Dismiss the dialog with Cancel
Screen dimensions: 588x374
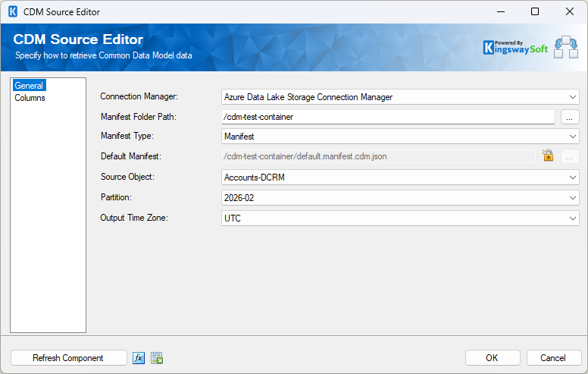coord(554,358)
